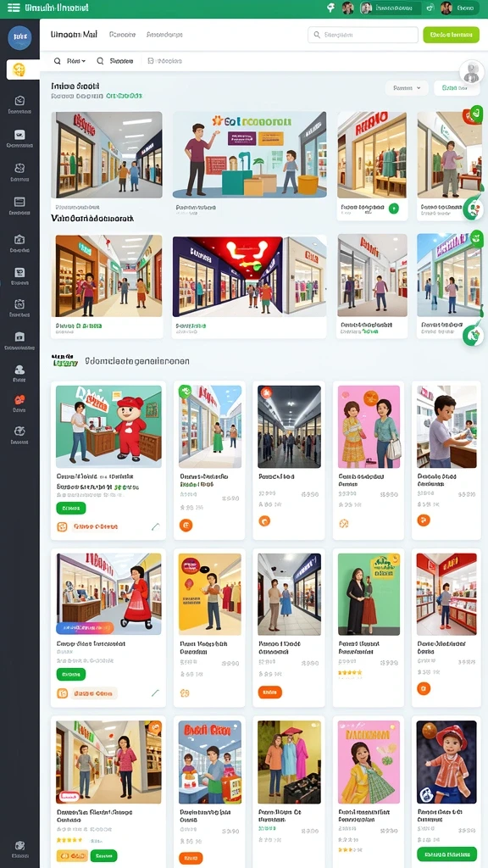Screen dimensions: 488x868
Task: Click edit pencil icon on red mascot card
Action: pyautogui.click(x=156, y=526)
